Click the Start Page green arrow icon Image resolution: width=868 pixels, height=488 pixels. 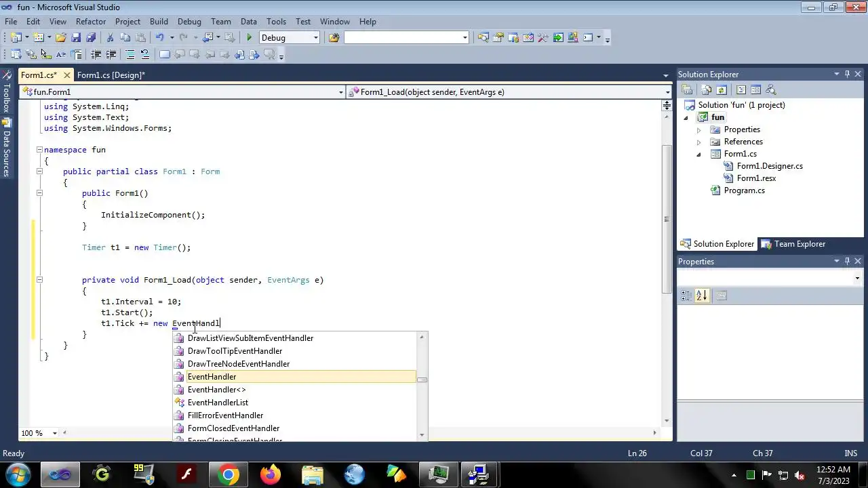[558, 37]
